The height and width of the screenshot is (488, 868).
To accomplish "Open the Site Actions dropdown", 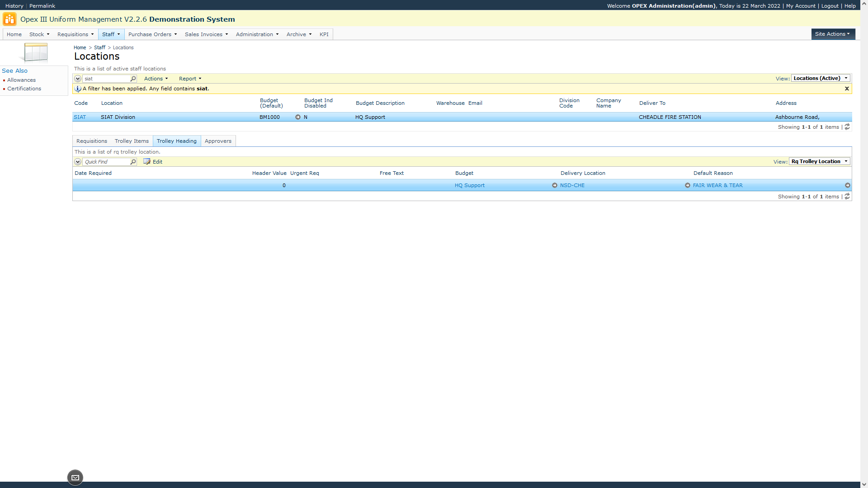I will tap(833, 34).
